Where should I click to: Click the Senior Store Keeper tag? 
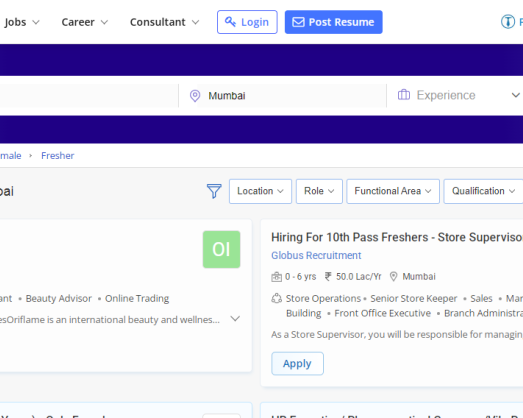point(414,298)
